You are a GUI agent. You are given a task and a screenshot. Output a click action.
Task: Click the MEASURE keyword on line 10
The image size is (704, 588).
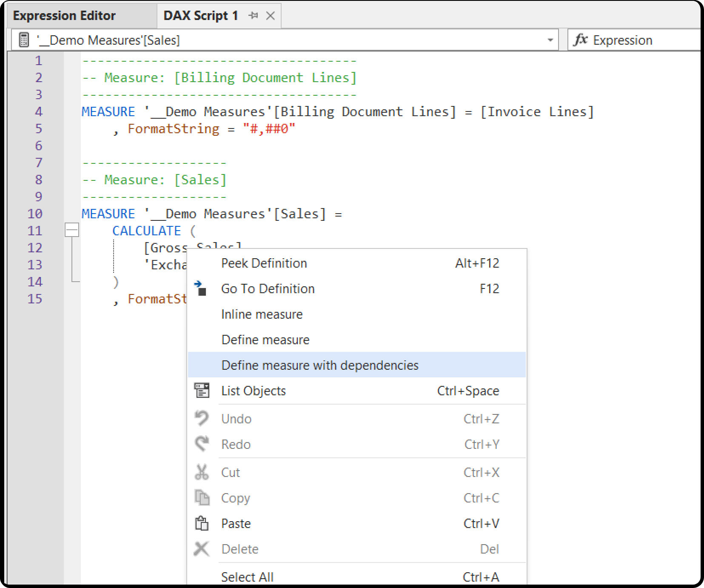coord(108,214)
